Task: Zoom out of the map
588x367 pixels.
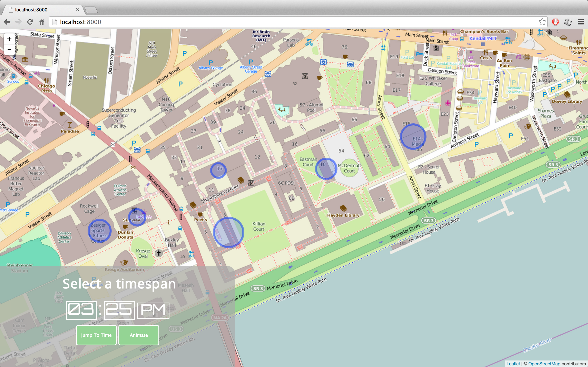Action: pyautogui.click(x=9, y=50)
